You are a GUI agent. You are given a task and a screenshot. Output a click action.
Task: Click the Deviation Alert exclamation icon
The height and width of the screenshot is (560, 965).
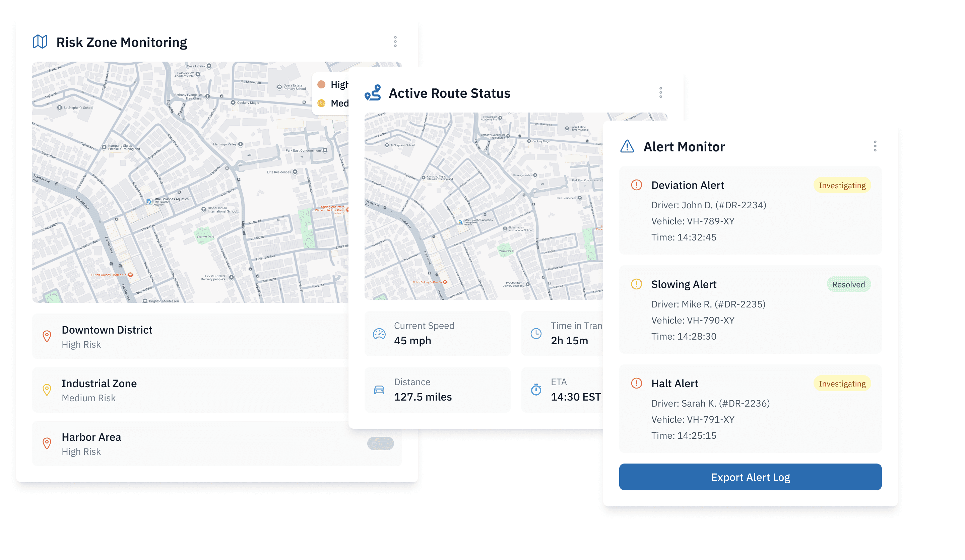tap(636, 185)
